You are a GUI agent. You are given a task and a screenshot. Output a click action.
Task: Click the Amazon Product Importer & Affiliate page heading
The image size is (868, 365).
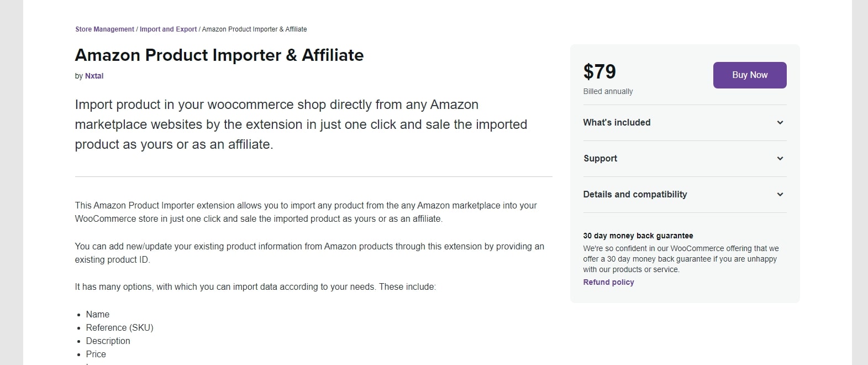point(219,55)
